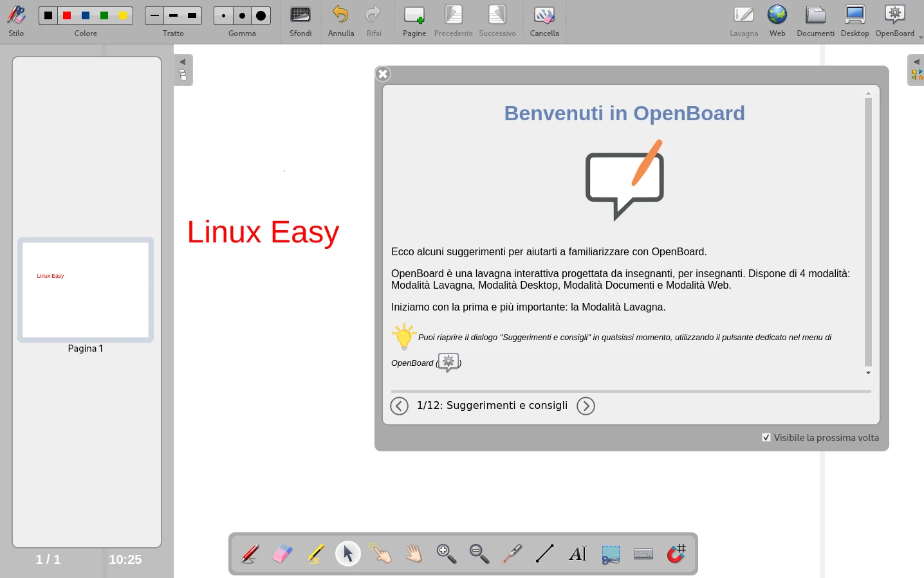Screen dimensions: 924x578
Task: Open the virtual keyboard
Action: pos(643,554)
